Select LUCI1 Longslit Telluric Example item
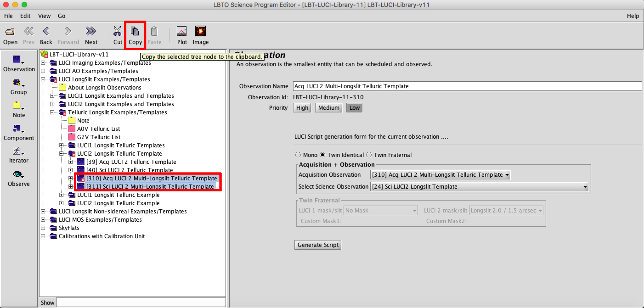Image resolution: width=644 pixels, height=308 pixels. pos(118,195)
